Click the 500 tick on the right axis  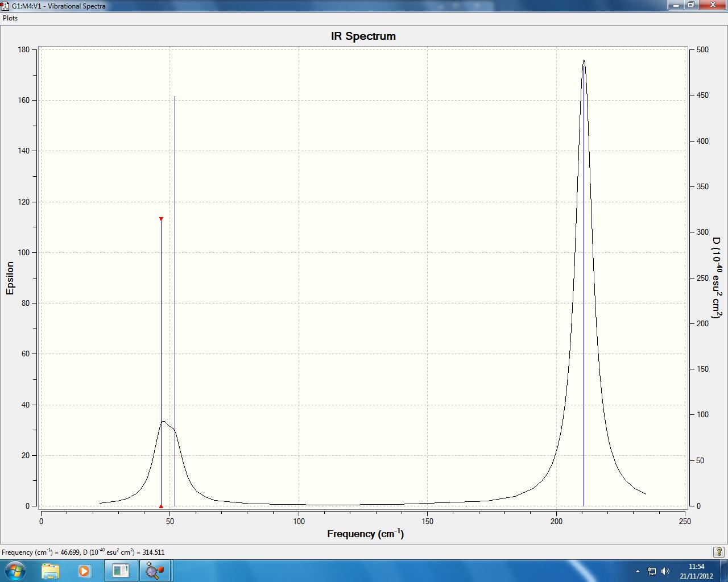click(x=702, y=49)
